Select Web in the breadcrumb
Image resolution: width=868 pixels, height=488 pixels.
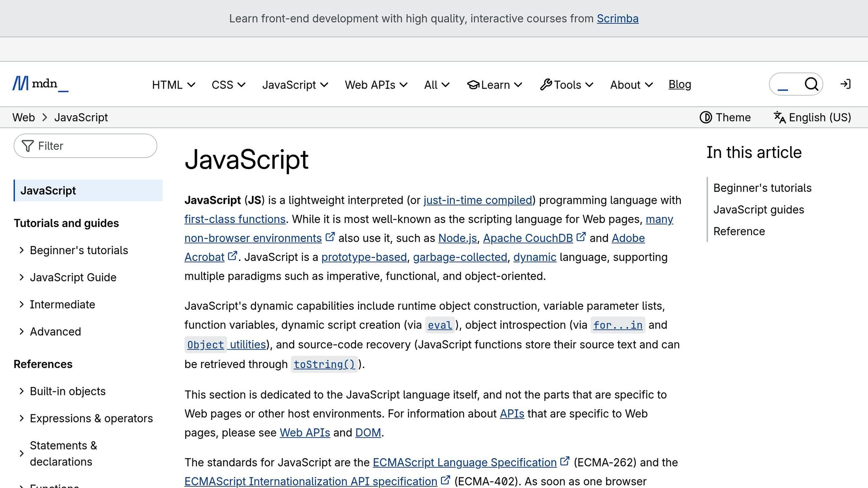click(x=24, y=117)
